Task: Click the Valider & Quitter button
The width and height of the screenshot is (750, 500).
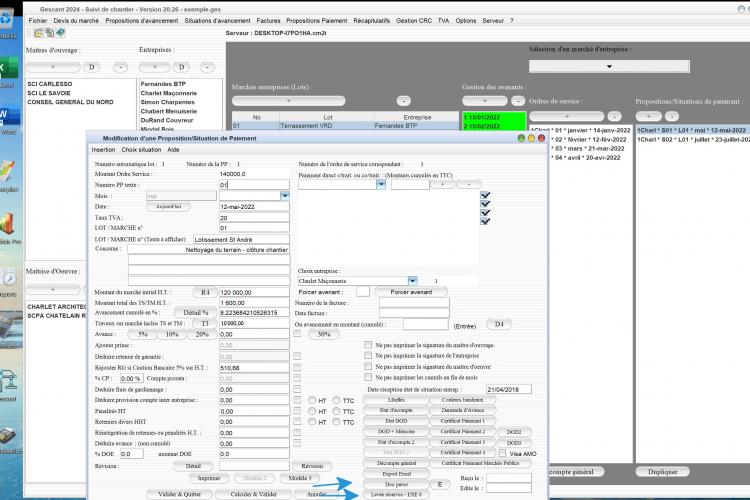Action: click(179, 494)
